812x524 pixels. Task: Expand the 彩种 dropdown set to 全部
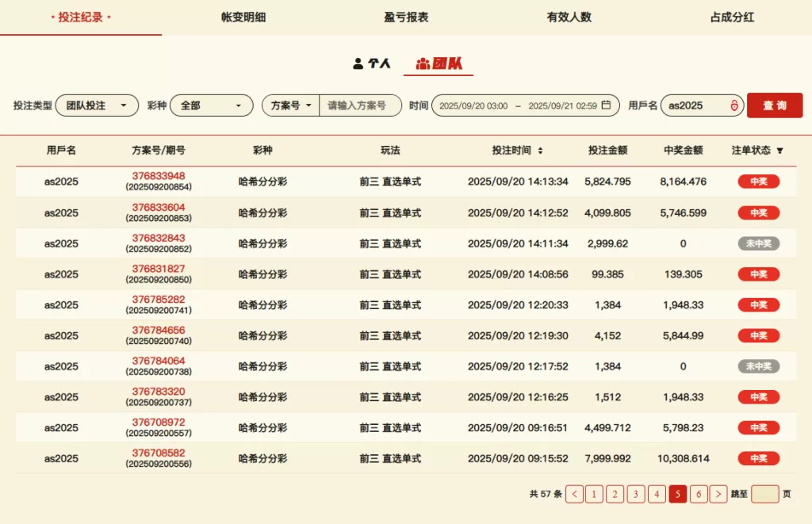(x=211, y=105)
